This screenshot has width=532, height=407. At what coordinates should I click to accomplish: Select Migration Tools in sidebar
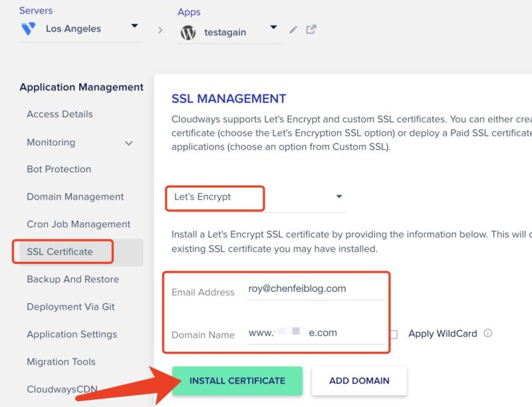pos(61,362)
